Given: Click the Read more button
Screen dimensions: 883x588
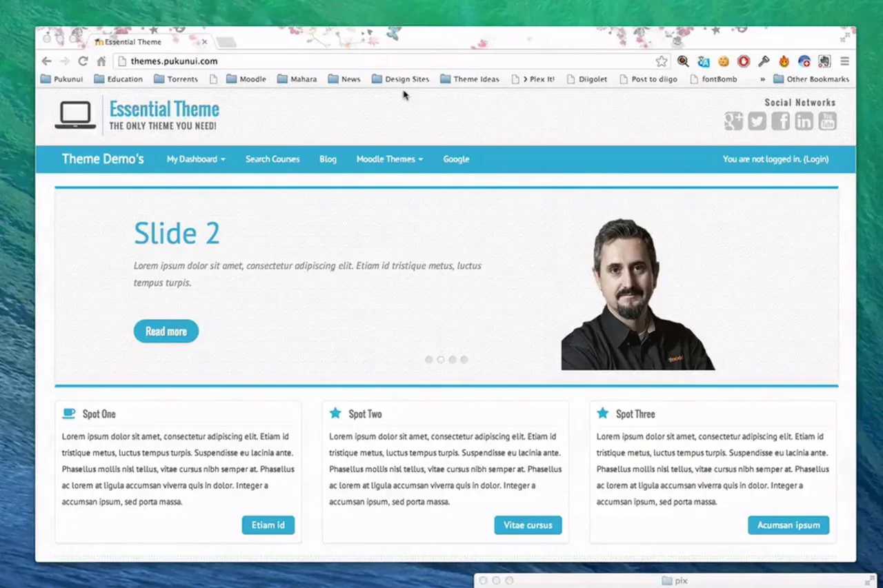Looking at the screenshot, I should [166, 332].
